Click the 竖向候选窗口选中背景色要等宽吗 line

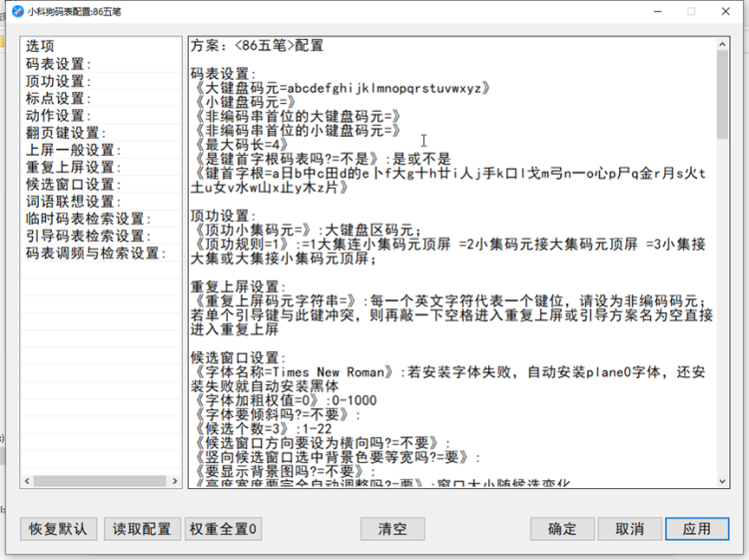point(337,457)
